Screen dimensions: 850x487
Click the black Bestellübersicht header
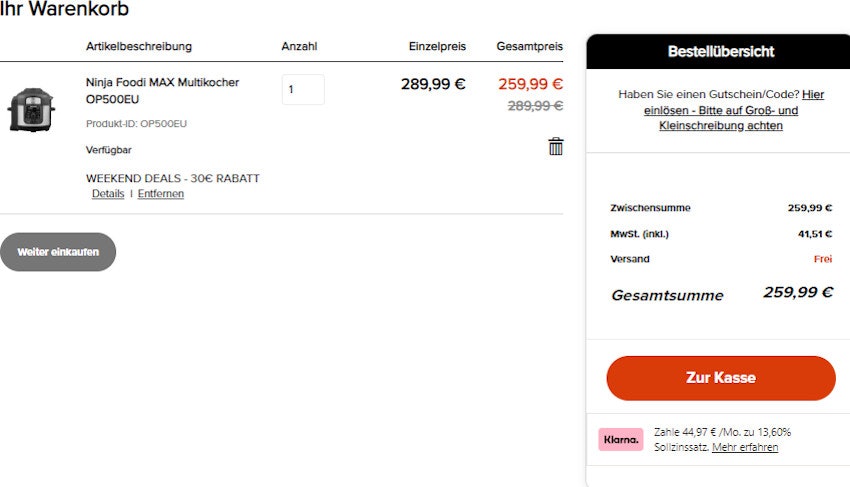(720, 52)
